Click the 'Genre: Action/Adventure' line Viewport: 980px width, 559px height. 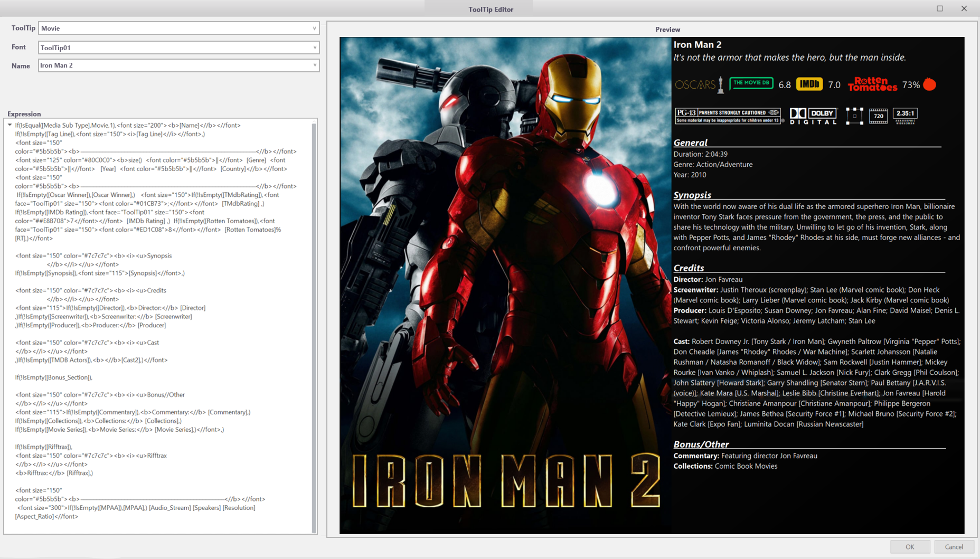tap(713, 165)
